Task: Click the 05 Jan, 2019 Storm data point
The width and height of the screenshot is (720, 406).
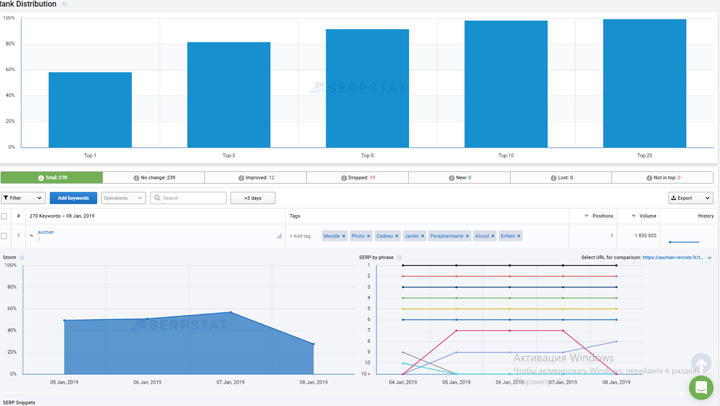Action: click(x=64, y=320)
